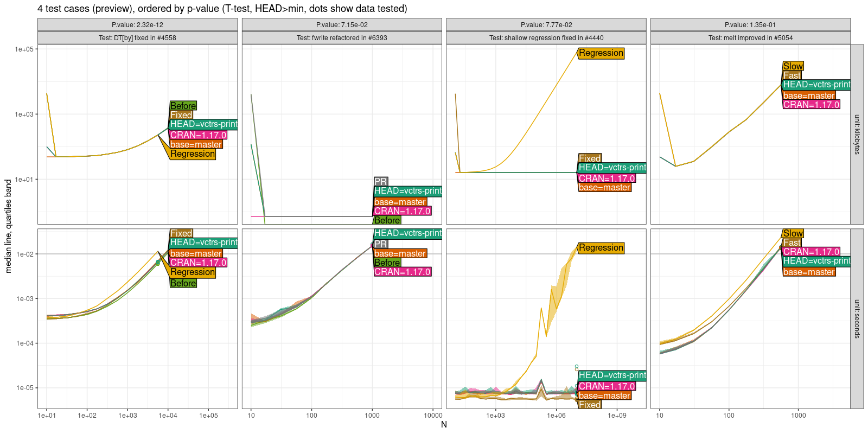This screenshot has height=434, width=868.
Task: Click 'base=master' label in shallow kilobytes panel
Action: pos(605,188)
